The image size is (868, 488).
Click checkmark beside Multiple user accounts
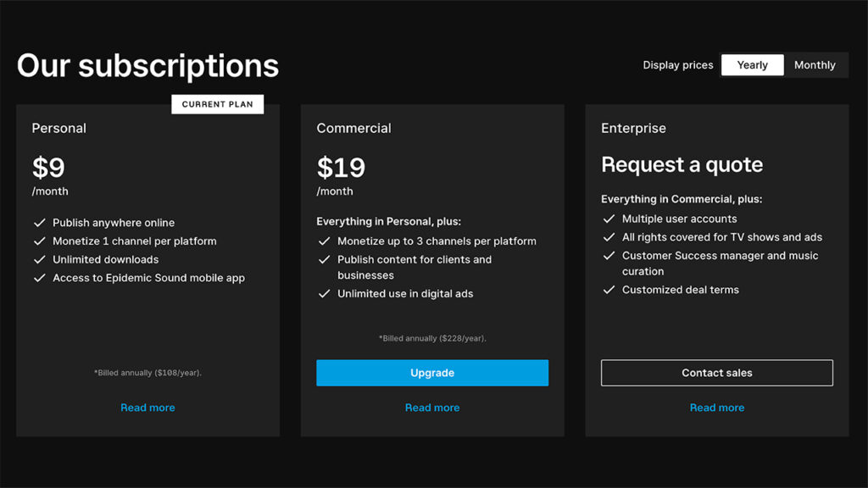(609, 219)
